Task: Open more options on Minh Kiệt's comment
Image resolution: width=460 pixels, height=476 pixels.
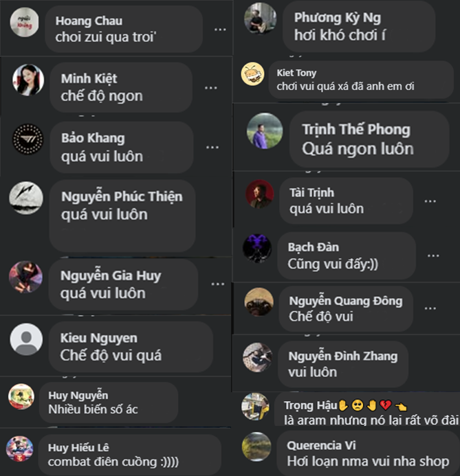Action: click(x=211, y=88)
